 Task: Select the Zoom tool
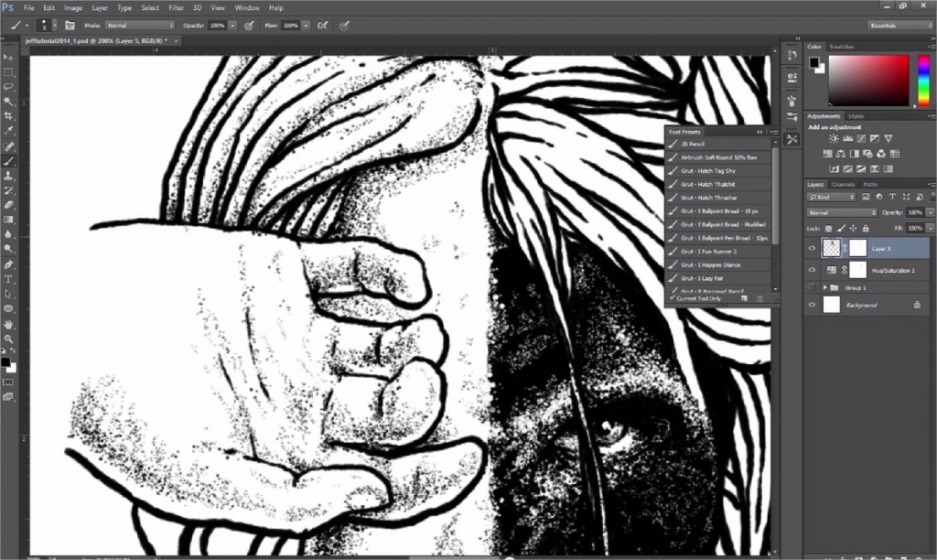click(10, 339)
